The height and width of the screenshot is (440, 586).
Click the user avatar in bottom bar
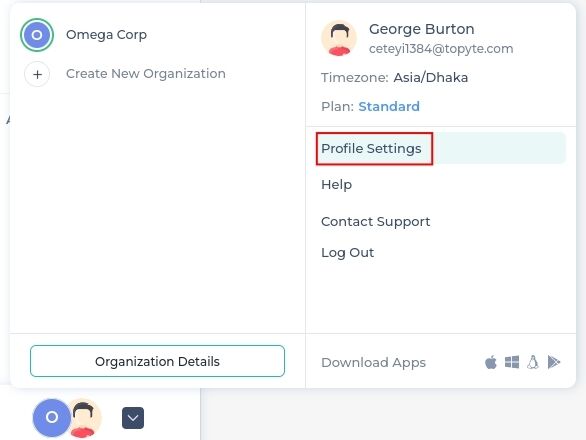84,418
